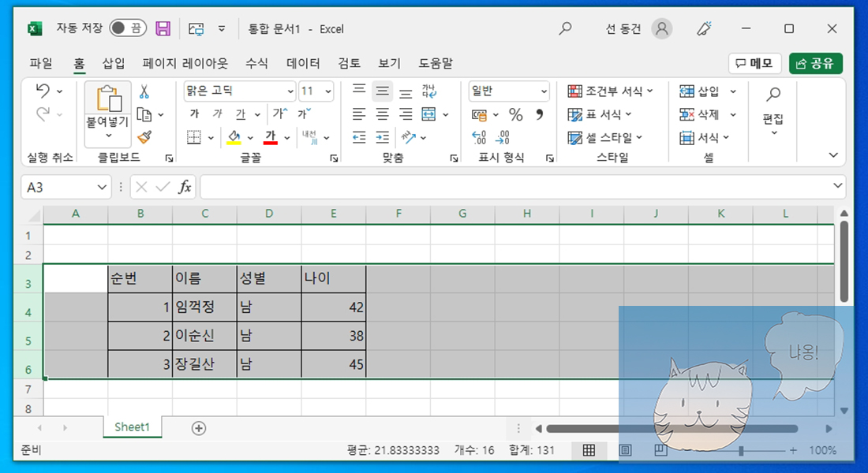Toggle the AutoSave (자동 저장) switch
Viewport: 868px width, 473px height.
128,28
